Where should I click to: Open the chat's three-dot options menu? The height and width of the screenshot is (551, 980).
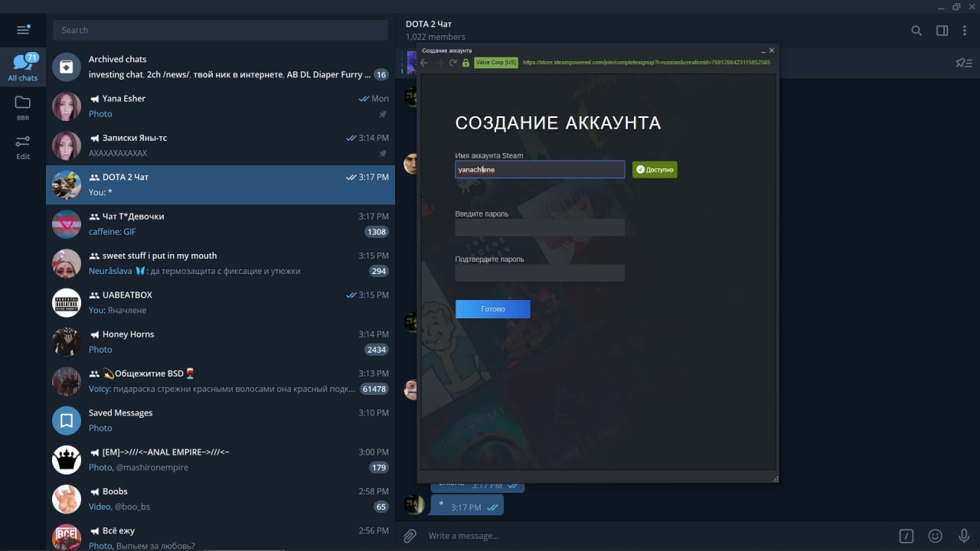pyautogui.click(x=964, y=31)
